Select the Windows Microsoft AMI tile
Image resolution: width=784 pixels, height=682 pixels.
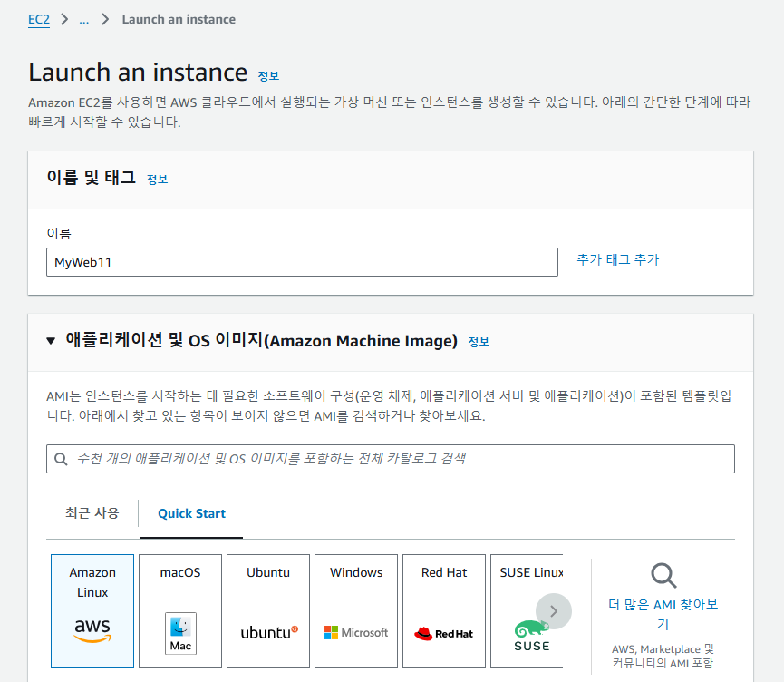356,611
